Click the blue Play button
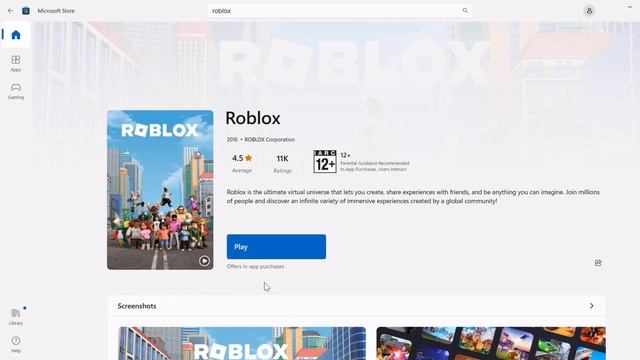The width and height of the screenshot is (640, 360). pyautogui.click(x=276, y=247)
